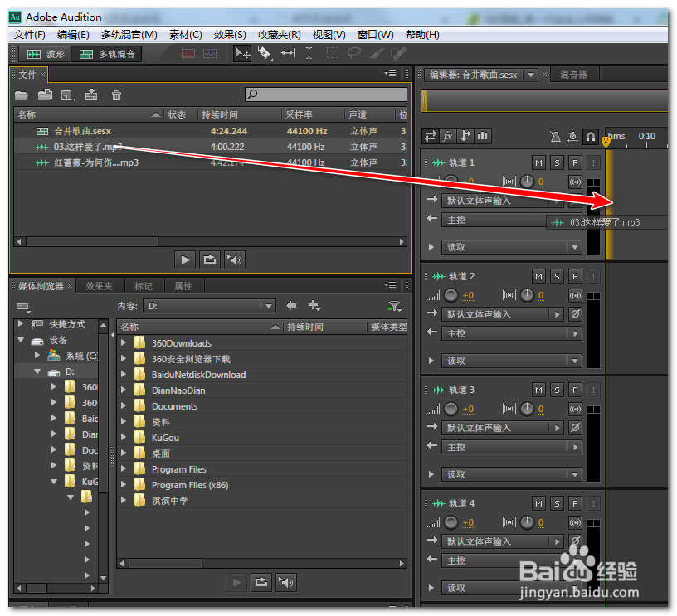
Task: Toggle sum to mono on Track 3
Action: pyautogui.click(x=575, y=409)
